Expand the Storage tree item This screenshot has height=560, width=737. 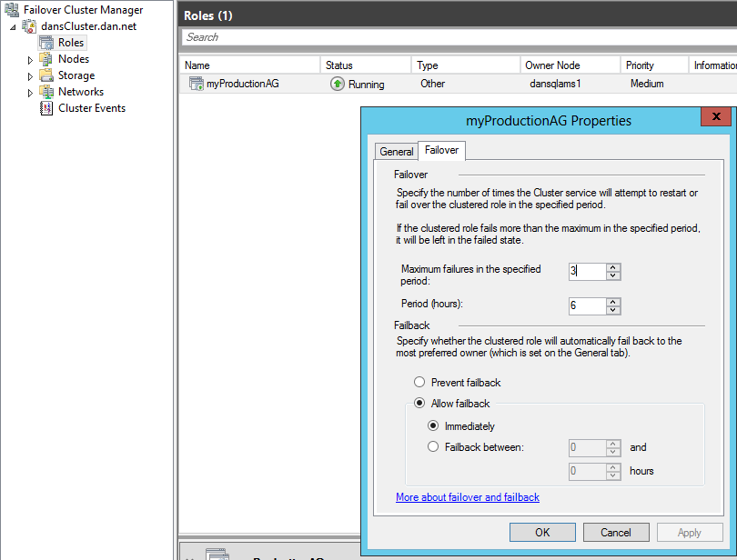(x=30, y=76)
